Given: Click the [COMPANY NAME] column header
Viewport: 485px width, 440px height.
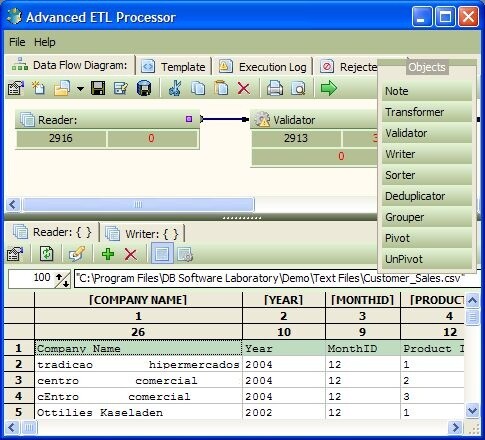Looking at the screenshot, I should tap(138, 300).
